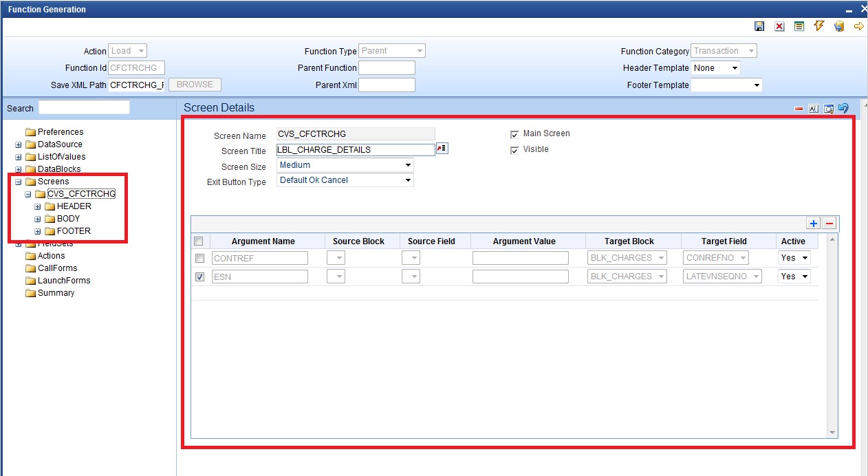Open the Active dropdown for CONTREF row
Viewport: 868px width, 476px height.
[794, 258]
